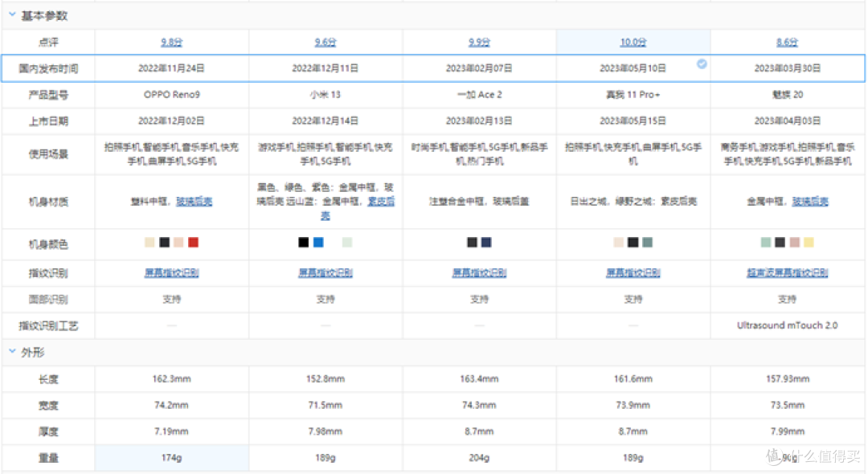This screenshot has height=474, width=868.
Task: Click the 小米 13 model cell
Action: [x=325, y=95]
